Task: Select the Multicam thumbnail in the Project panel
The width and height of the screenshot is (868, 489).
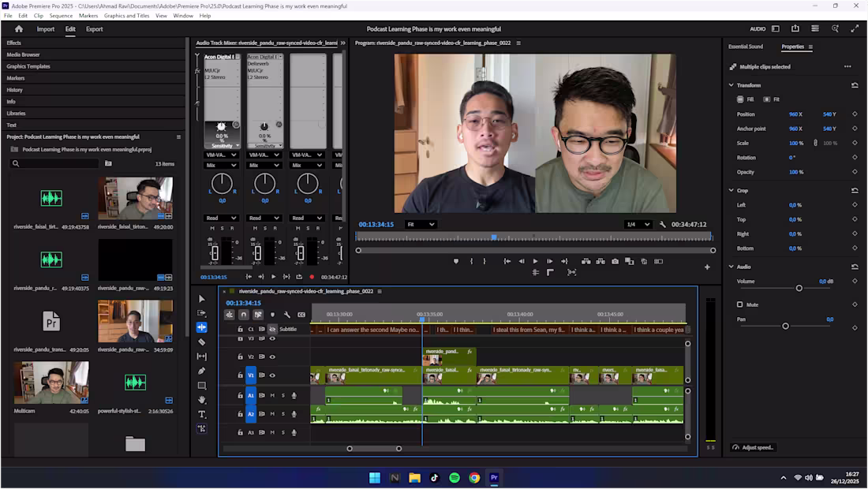Action: click(51, 384)
